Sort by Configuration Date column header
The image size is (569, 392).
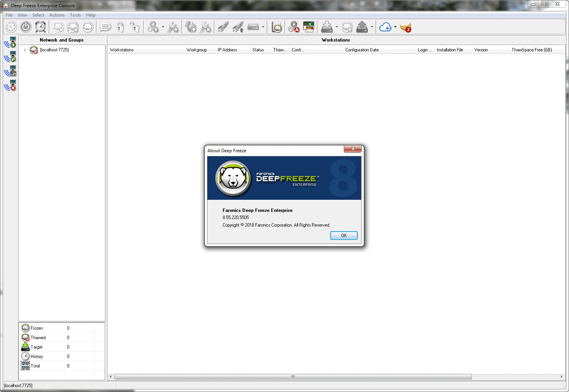(x=362, y=50)
